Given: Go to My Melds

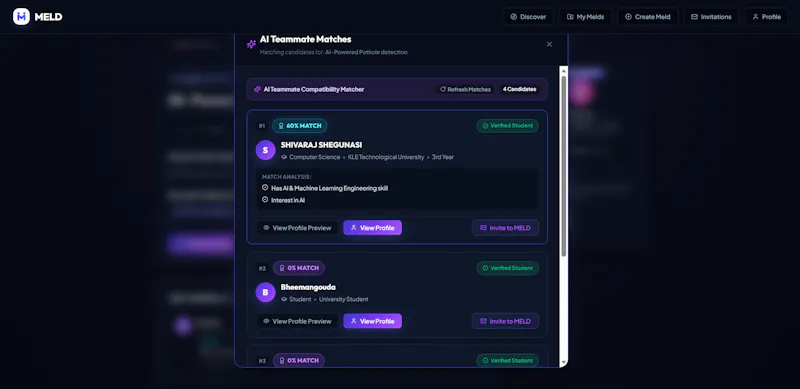Looking at the screenshot, I should pyautogui.click(x=585, y=17).
